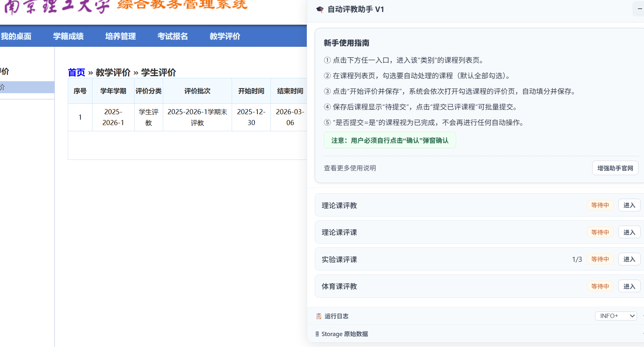Enter the 实验课评课 category
The width and height of the screenshot is (644, 347).
(629, 259)
